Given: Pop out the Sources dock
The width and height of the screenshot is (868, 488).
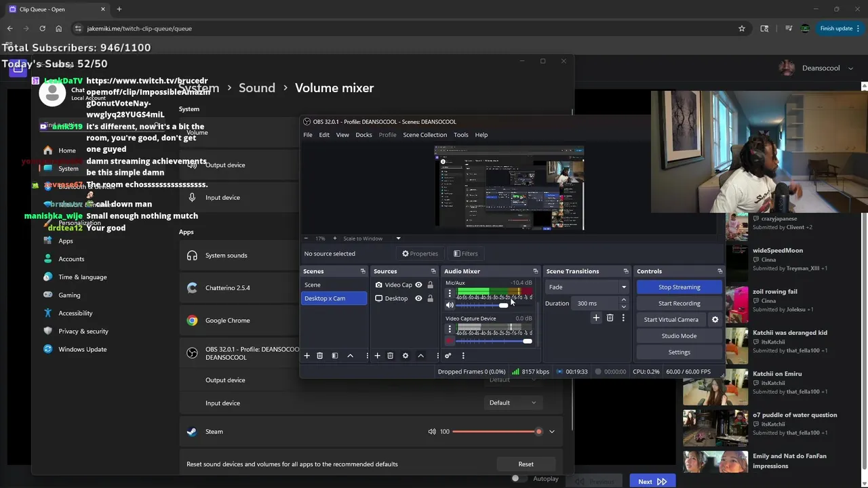Looking at the screenshot, I should 433,271.
